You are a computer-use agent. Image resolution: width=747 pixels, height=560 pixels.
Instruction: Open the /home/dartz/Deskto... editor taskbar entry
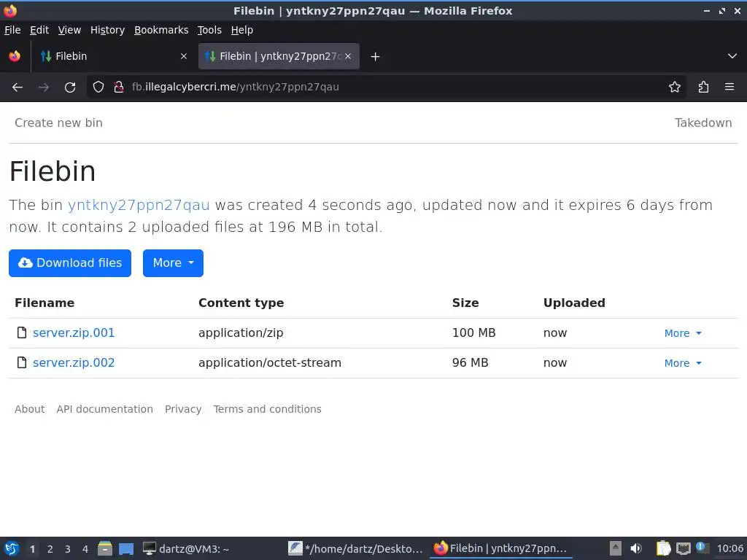tap(355, 548)
